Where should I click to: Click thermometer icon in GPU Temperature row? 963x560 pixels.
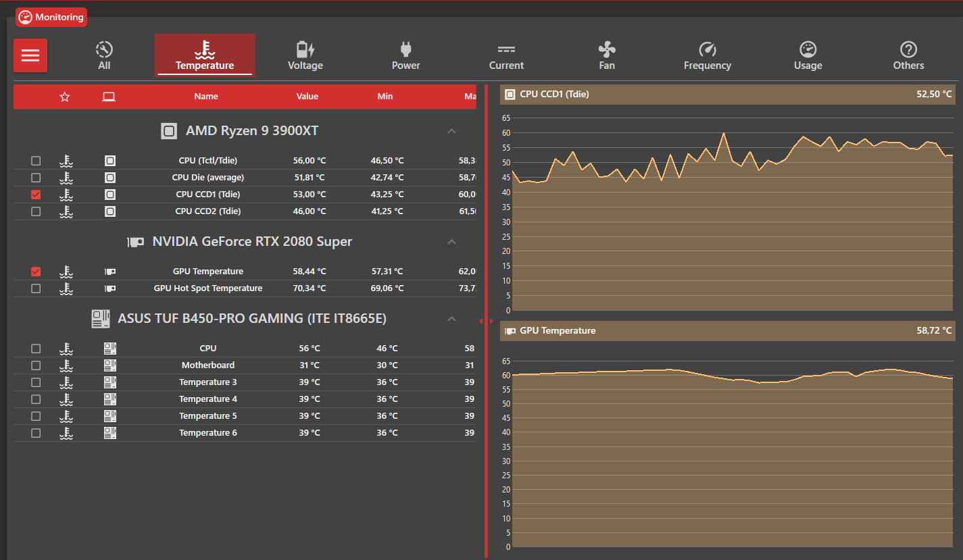66,272
